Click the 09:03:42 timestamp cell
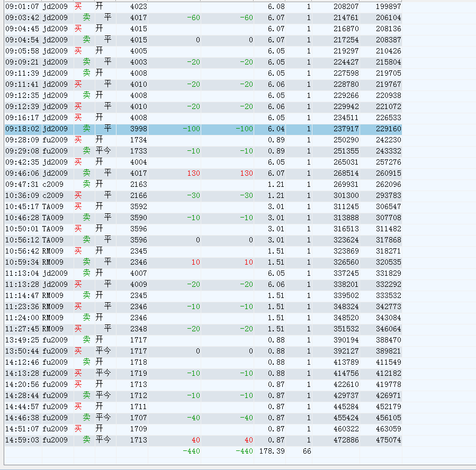Image resolution: width=476 pixels, height=470 pixels. click(21, 17)
